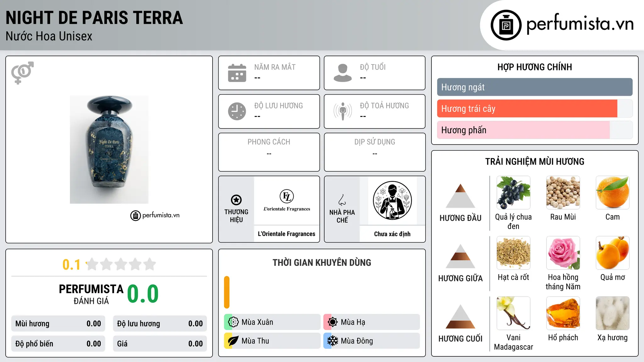The width and height of the screenshot is (644, 362).
Task: Click the HỢP HƯƠNG CHÍNH heading
Action: (535, 67)
